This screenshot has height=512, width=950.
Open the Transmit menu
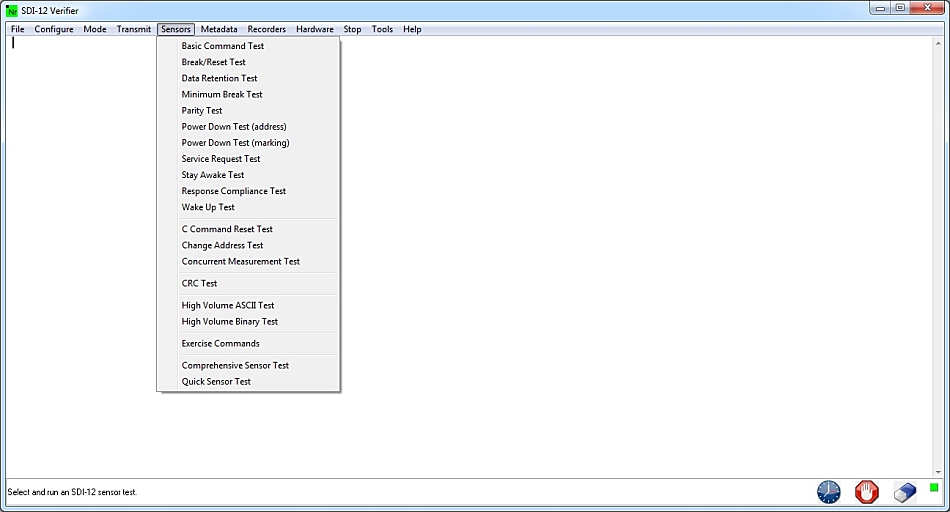[x=133, y=29]
